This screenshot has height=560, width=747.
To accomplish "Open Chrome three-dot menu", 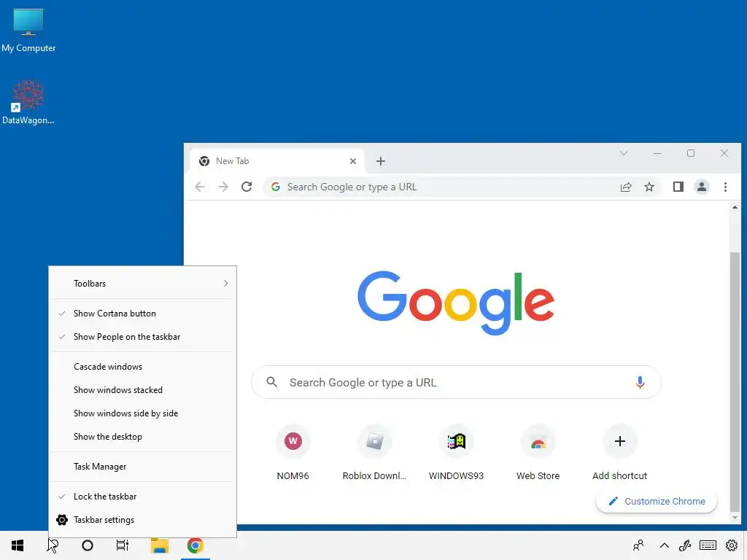I will [726, 187].
